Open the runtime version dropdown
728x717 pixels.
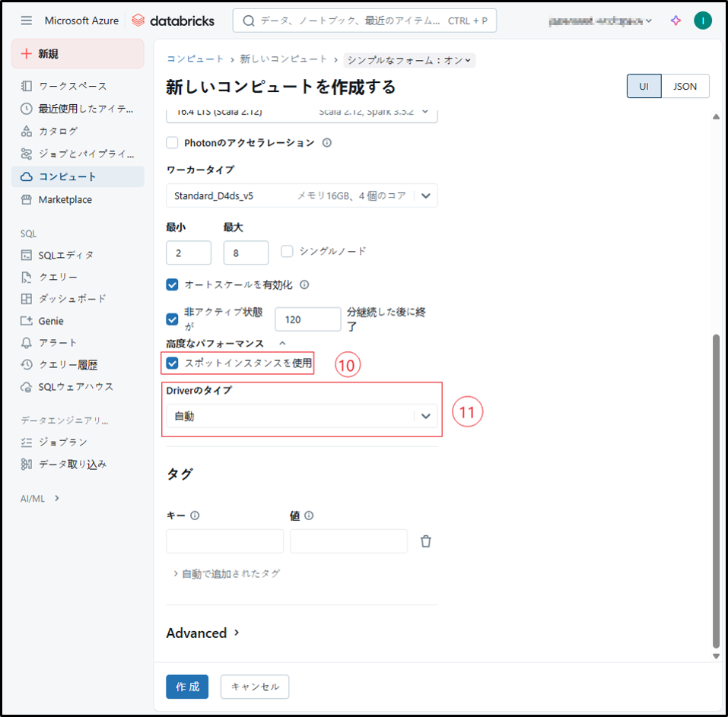(302, 115)
